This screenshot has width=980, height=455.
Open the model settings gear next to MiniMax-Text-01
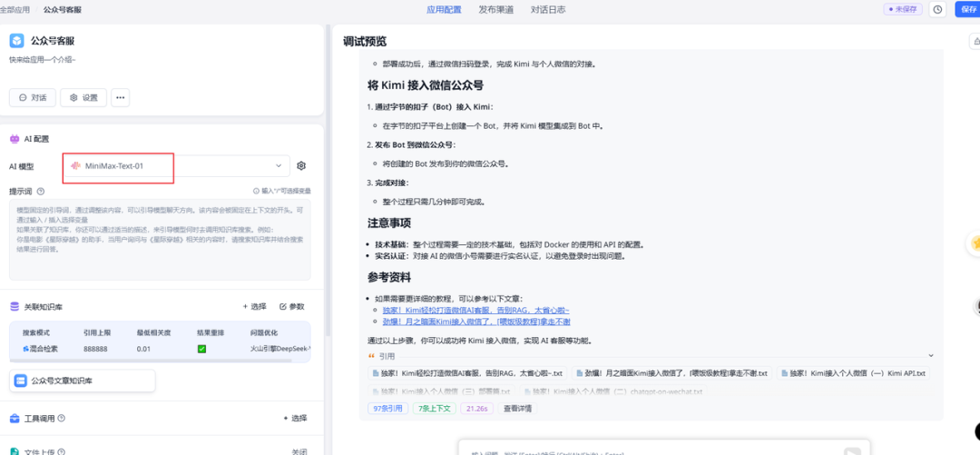point(301,166)
